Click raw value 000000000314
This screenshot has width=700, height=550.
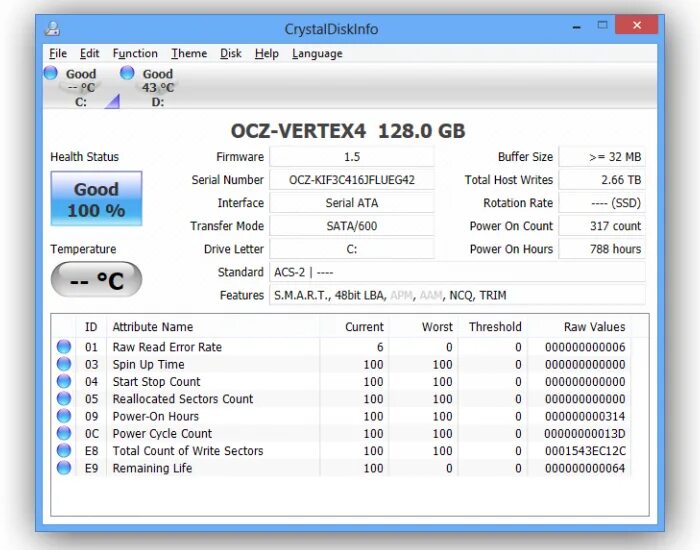tap(585, 416)
